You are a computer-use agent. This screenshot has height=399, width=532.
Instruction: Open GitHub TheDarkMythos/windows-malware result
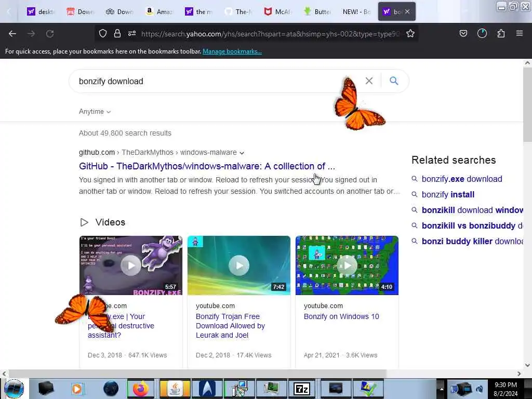tap(207, 166)
